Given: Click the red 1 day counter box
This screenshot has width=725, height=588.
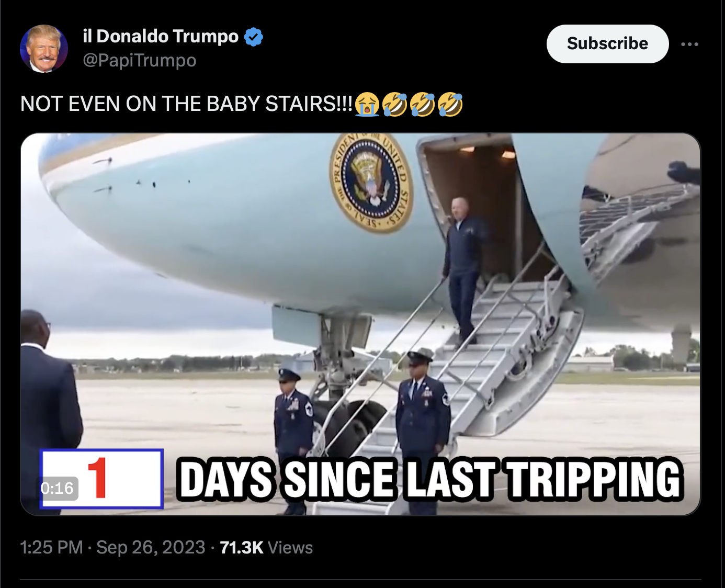Looking at the screenshot, I should click(x=101, y=478).
